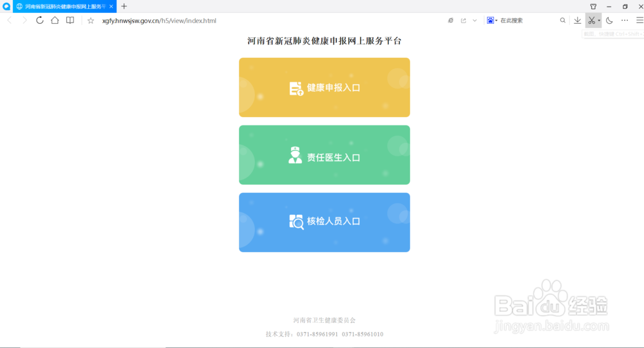The height and width of the screenshot is (348, 644).
Task: Click the browser logo icon in title bar
Action: point(6,6)
